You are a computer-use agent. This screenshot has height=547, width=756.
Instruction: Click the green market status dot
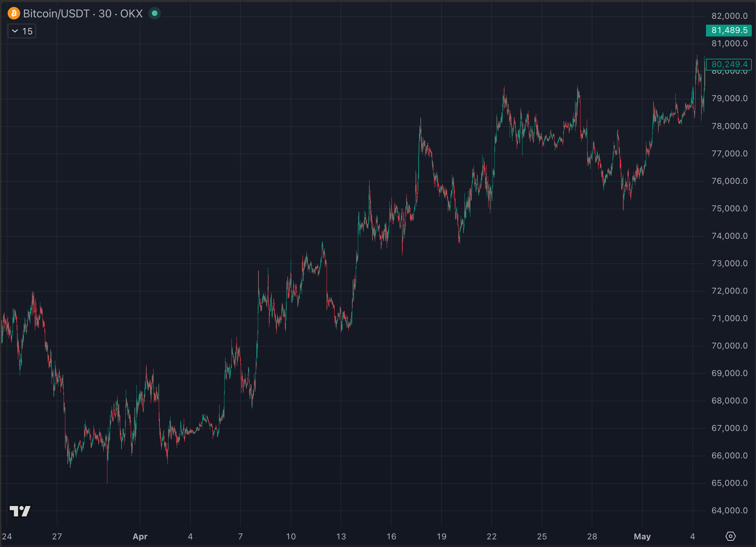tap(155, 14)
